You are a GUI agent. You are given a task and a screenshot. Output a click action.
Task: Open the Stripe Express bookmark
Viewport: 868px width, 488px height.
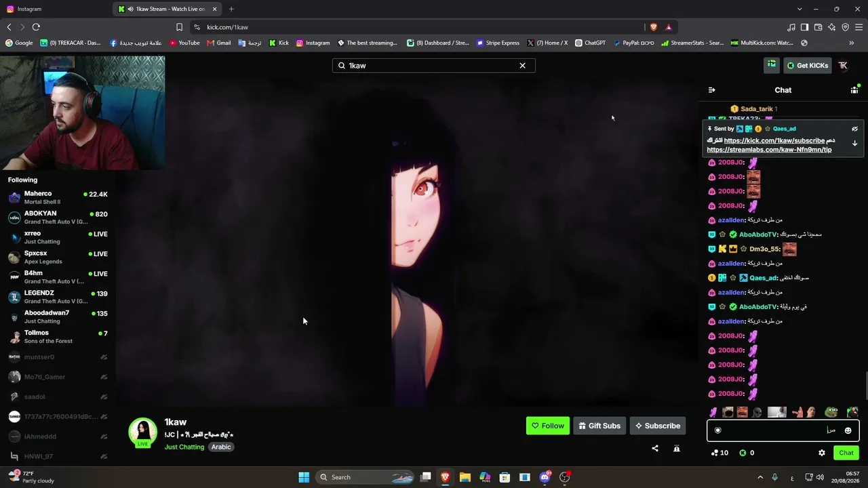498,43
